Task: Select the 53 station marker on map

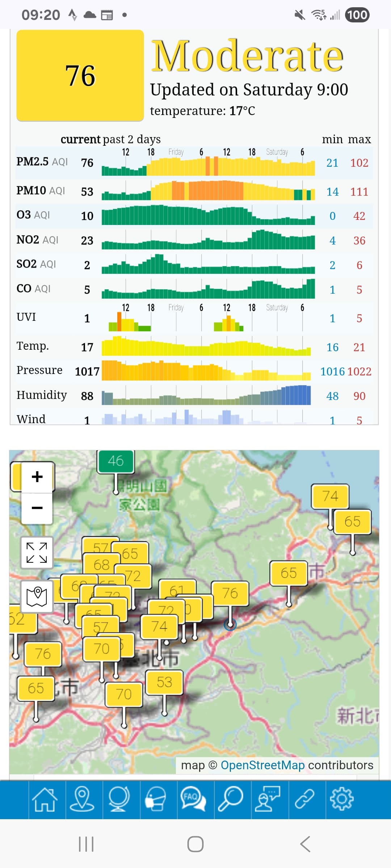Action: [164, 682]
